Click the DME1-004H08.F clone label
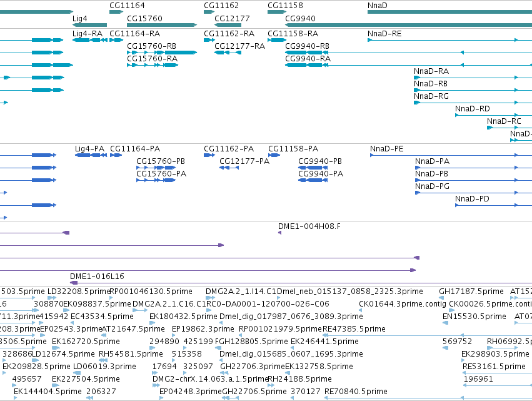Screen dimensions: 532x401 (309, 226)
